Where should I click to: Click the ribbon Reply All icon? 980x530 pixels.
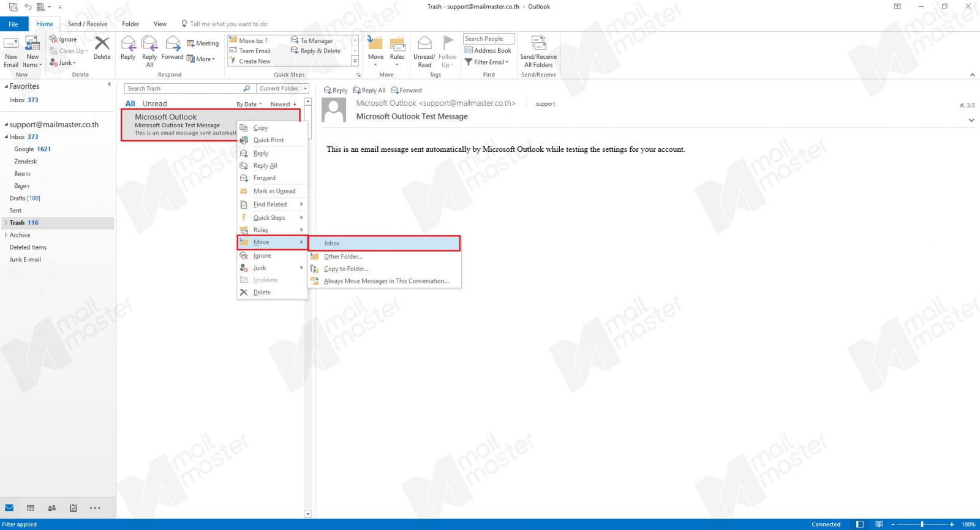pyautogui.click(x=149, y=43)
